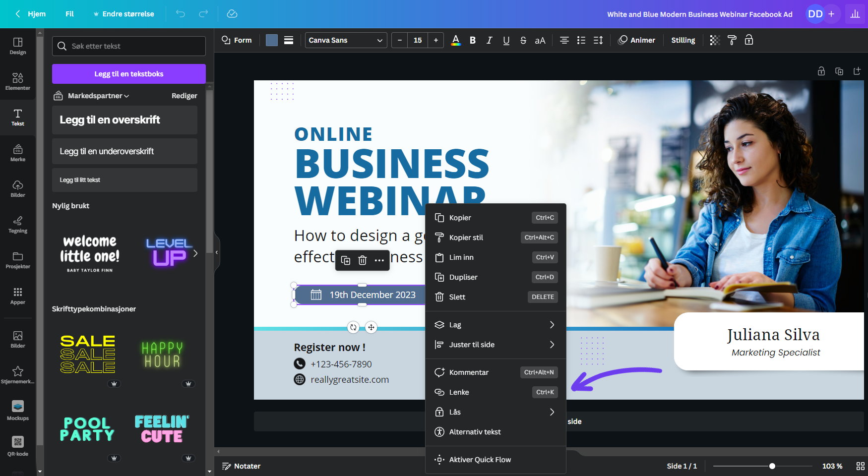Click the add page icon above canvas
This screenshot has width=868, height=476.
857,71
